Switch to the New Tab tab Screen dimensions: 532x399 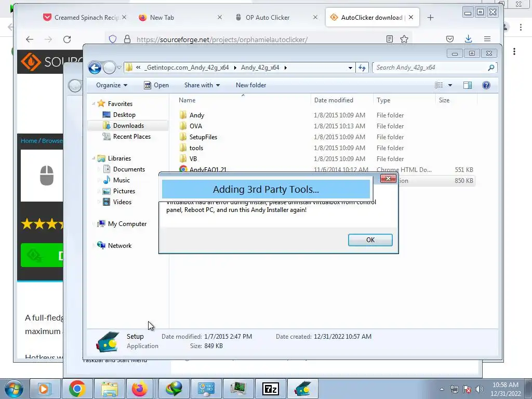(x=162, y=17)
